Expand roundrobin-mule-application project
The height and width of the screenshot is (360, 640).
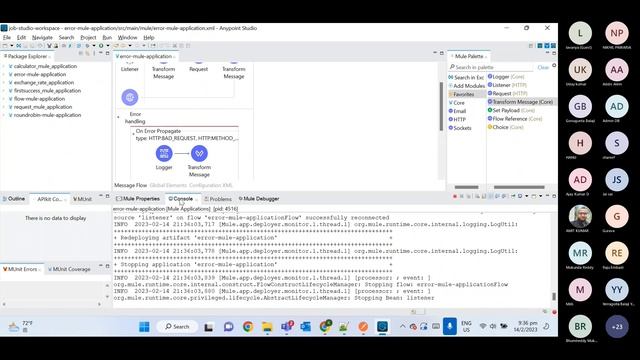coord(4,115)
